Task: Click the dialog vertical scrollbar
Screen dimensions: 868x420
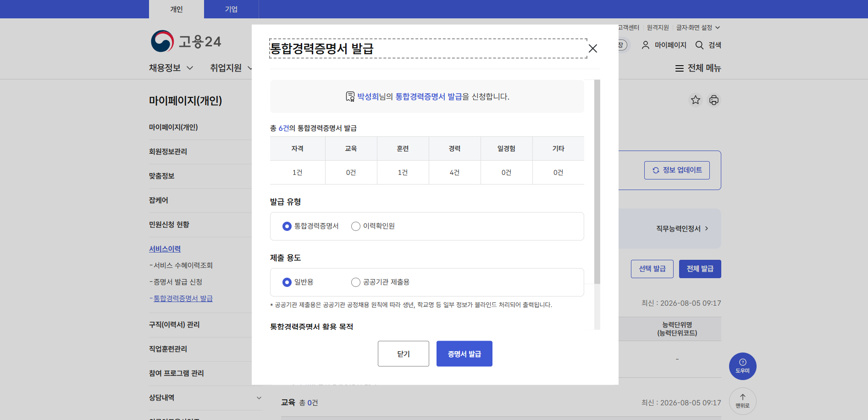Action: 597,182
